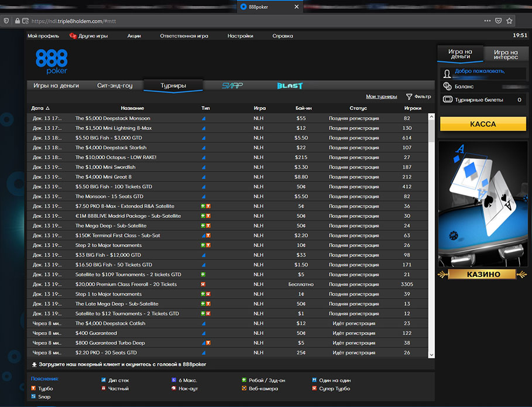This screenshot has width=532, height=407.
Task: Click type icon of Satellite to $109 Tournaments
Action: pos(203,274)
